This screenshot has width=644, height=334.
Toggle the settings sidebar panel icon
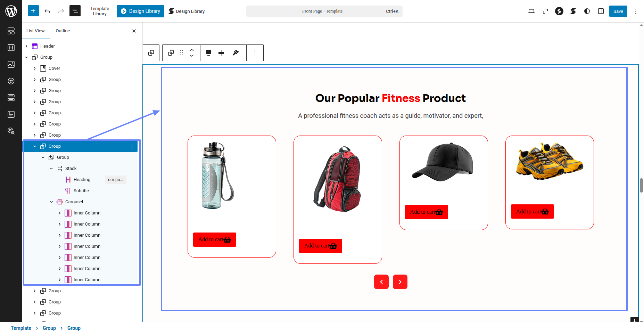pyautogui.click(x=601, y=11)
